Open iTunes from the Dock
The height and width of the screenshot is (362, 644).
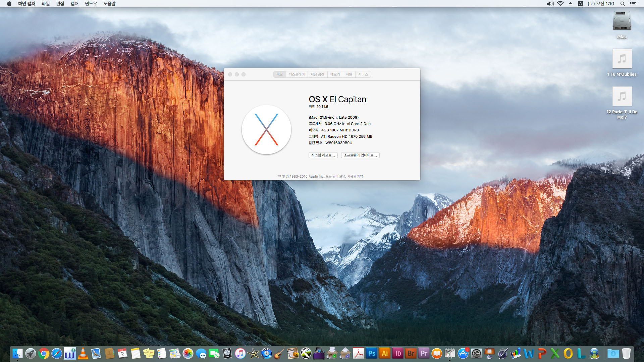(x=240, y=353)
